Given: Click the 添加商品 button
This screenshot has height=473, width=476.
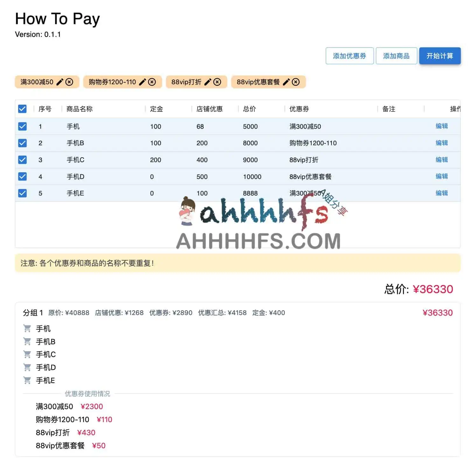Looking at the screenshot, I should pyautogui.click(x=396, y=56).
